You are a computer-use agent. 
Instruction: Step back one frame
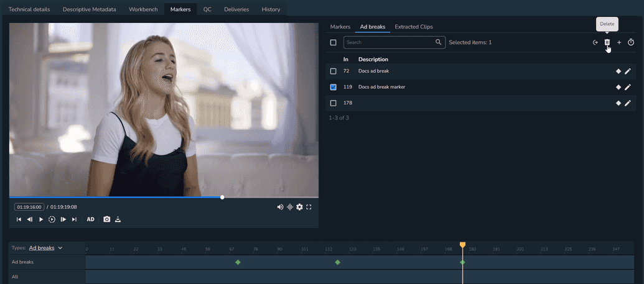click(x=30, y=219)
